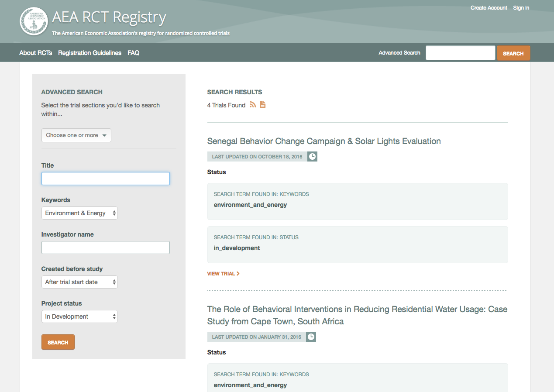554x392 pixels.
Task: Click the Sign in link
Action: 521,8
